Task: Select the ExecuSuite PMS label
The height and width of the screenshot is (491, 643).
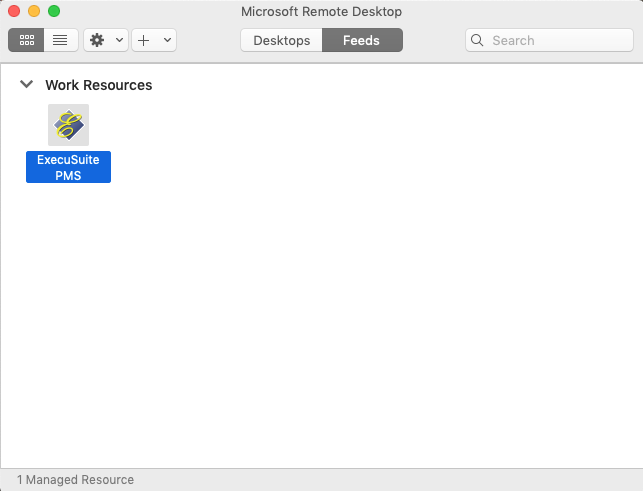Action: (68, 167)
